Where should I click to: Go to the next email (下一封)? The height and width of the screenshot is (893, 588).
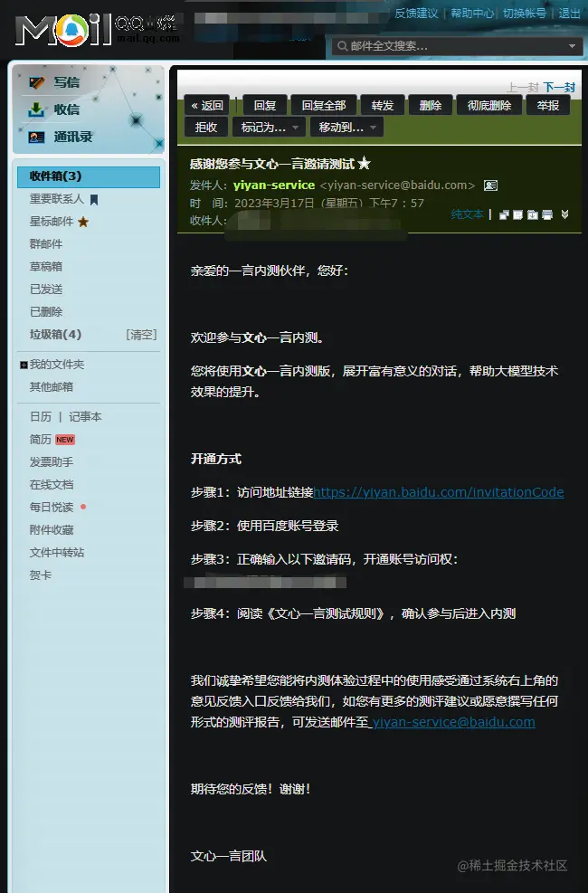tap(559, 87)
